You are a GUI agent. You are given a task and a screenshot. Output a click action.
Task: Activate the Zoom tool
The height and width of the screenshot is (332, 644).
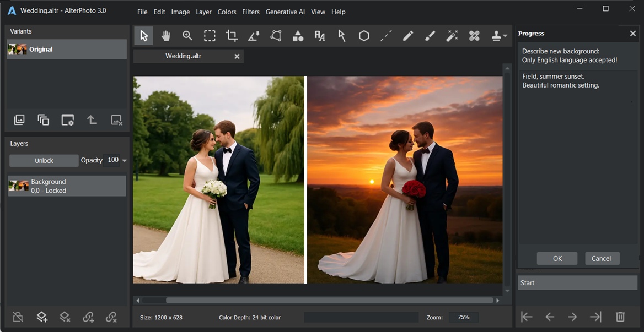point(187,35)
